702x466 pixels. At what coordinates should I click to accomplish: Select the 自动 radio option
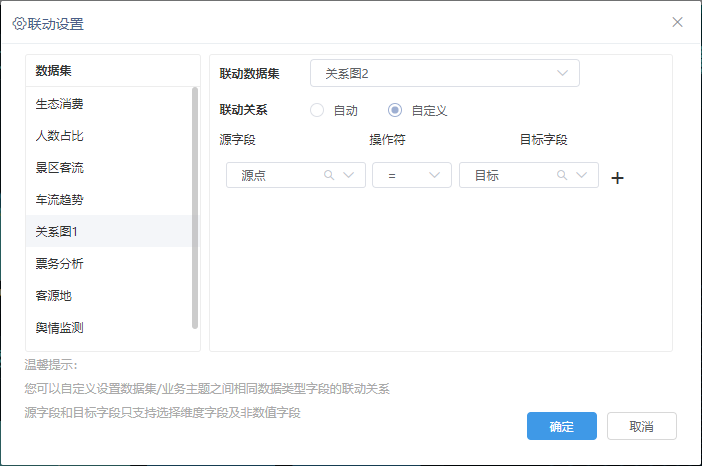click(317, 110)
